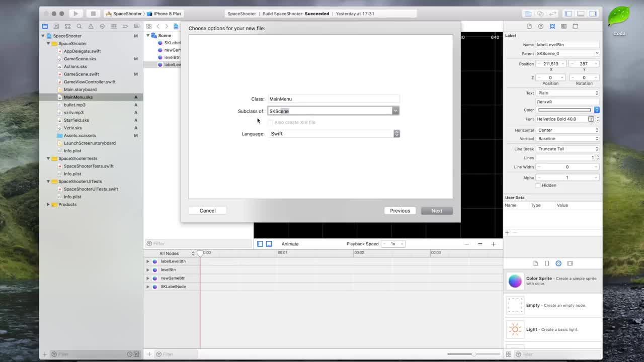Select the iPhone 8 Plus destination
Viewport: 644px width, 362px height.
click(x=165, y=14)
